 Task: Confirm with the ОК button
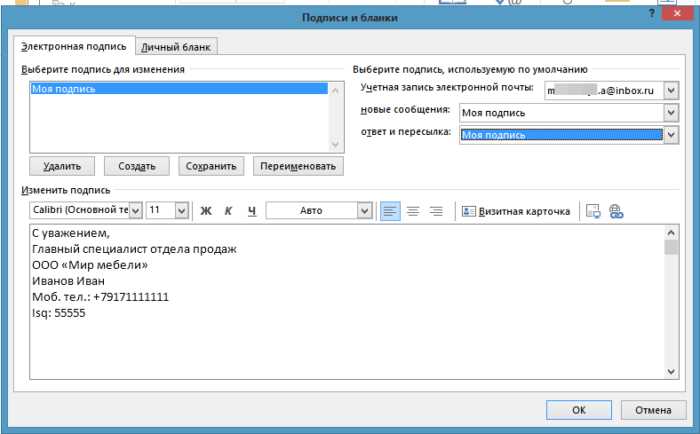pos(579,410)
